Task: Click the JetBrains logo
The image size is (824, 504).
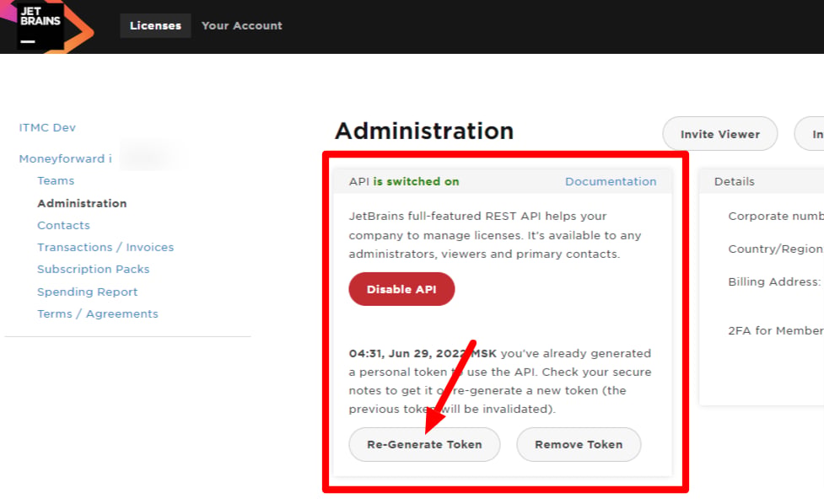Action: 46,26
